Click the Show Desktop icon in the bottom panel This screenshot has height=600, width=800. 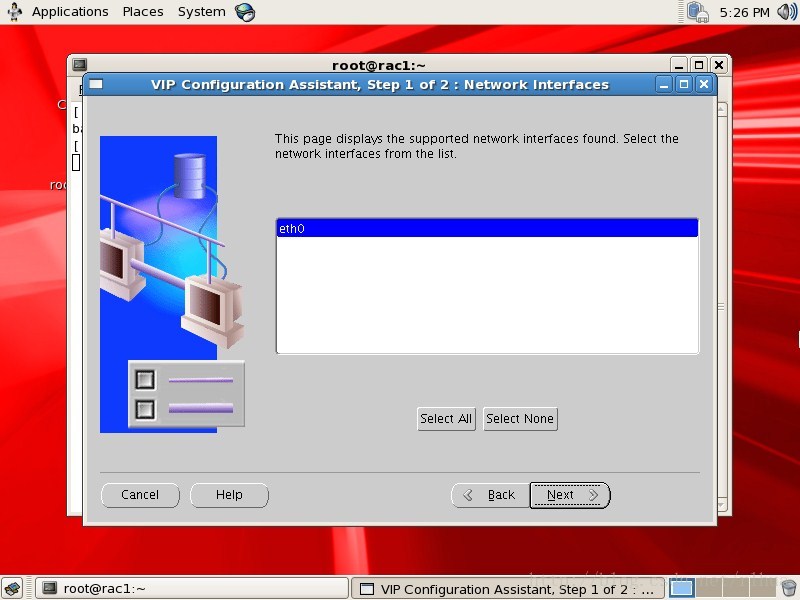pyautogui.click(x=12, y=588)
